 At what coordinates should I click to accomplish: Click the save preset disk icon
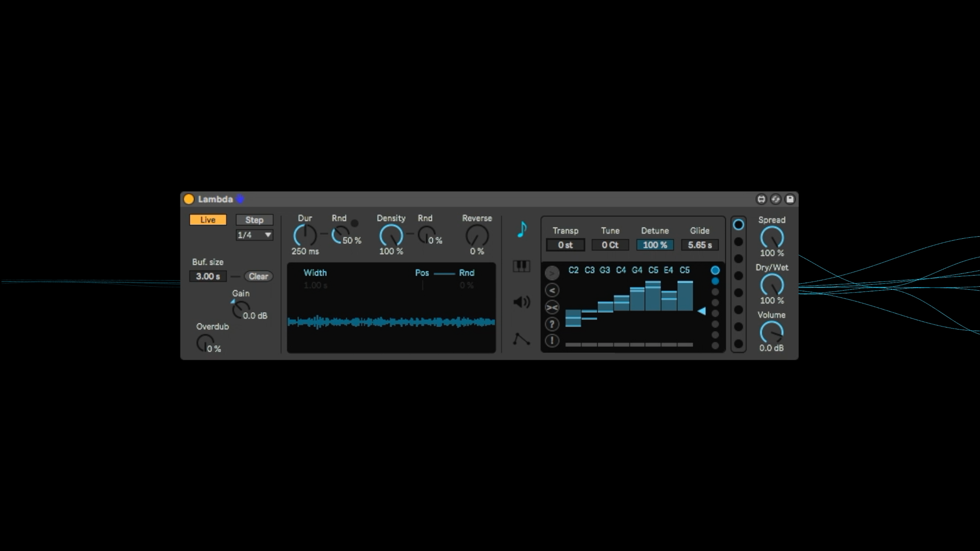point(790,199)
